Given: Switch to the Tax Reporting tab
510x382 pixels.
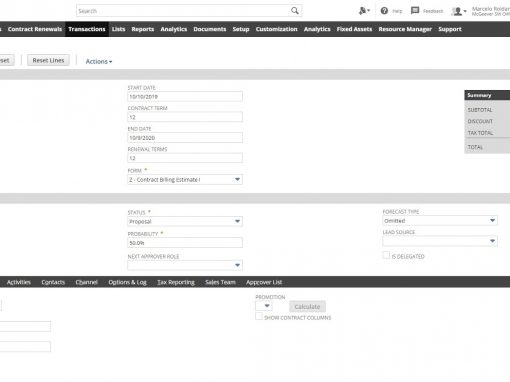Looking at the screenshot, I should coord(176,282).
